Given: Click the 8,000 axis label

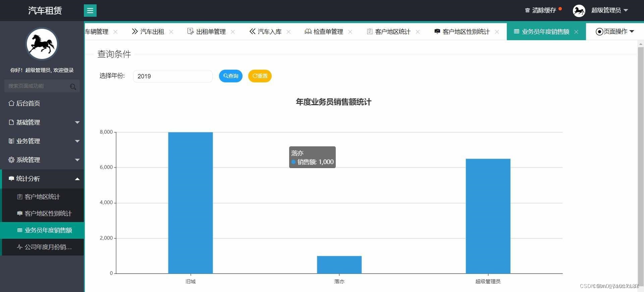Looking at the screenshot, I should [x=106, y=132].
